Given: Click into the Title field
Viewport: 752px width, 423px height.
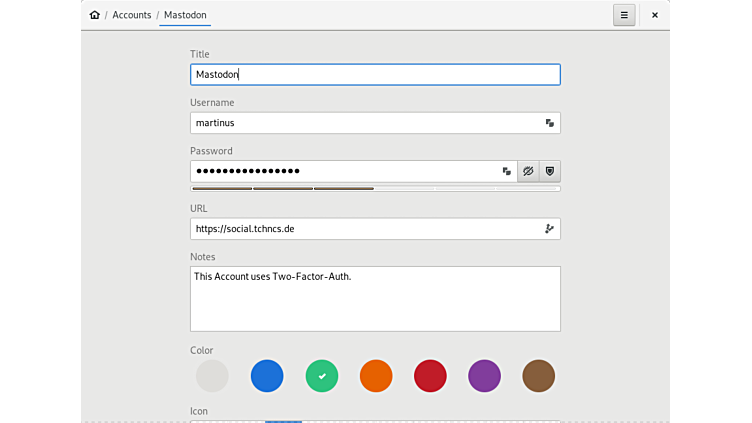Looking at the screenshot, I should click(x=375, y=74).
